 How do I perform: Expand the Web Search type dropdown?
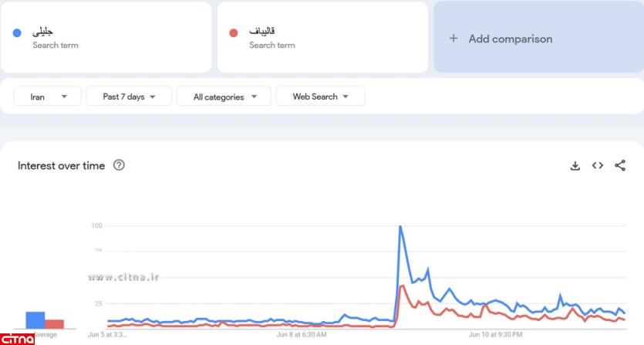tap(320, 96)
